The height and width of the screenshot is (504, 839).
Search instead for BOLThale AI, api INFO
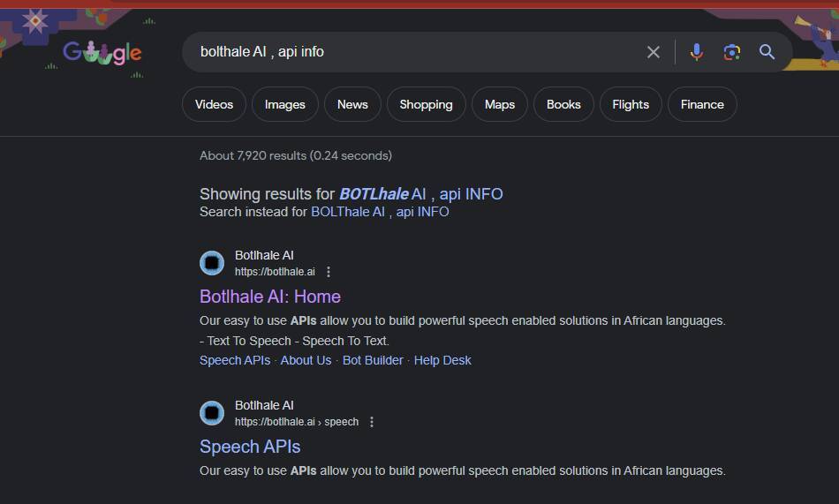tap(380, 212)
